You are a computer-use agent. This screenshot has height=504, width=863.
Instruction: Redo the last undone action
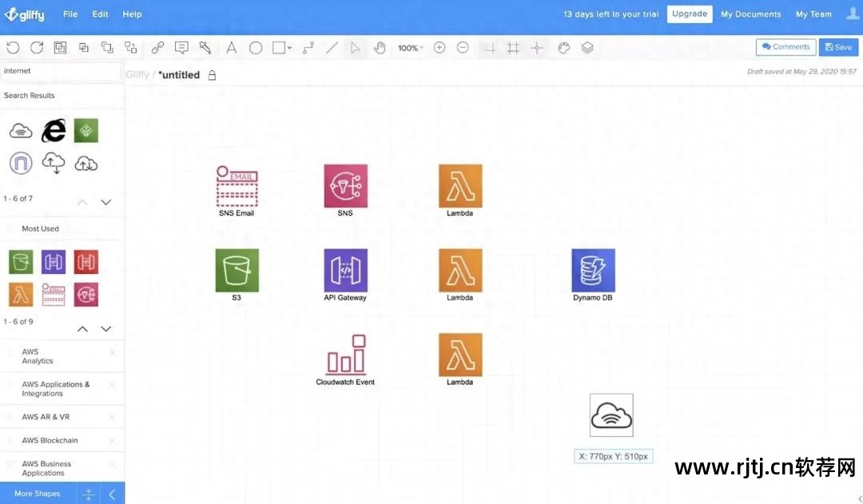coord(37,48)
